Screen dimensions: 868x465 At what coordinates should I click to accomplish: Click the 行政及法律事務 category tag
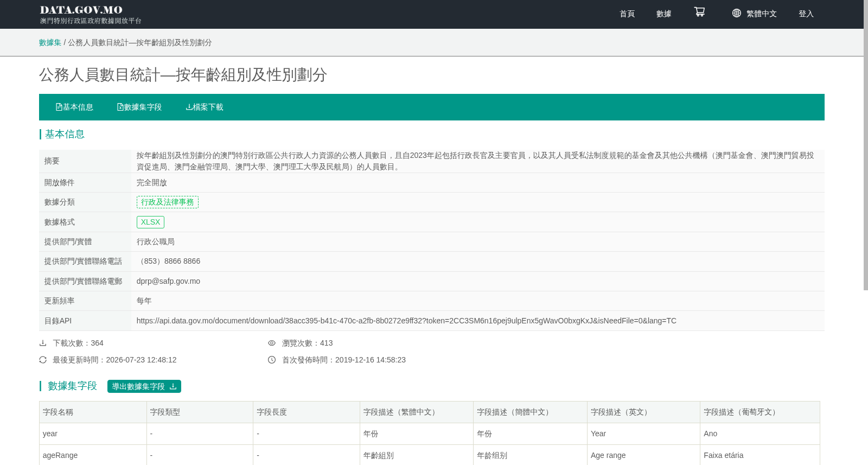coord(168,202)
